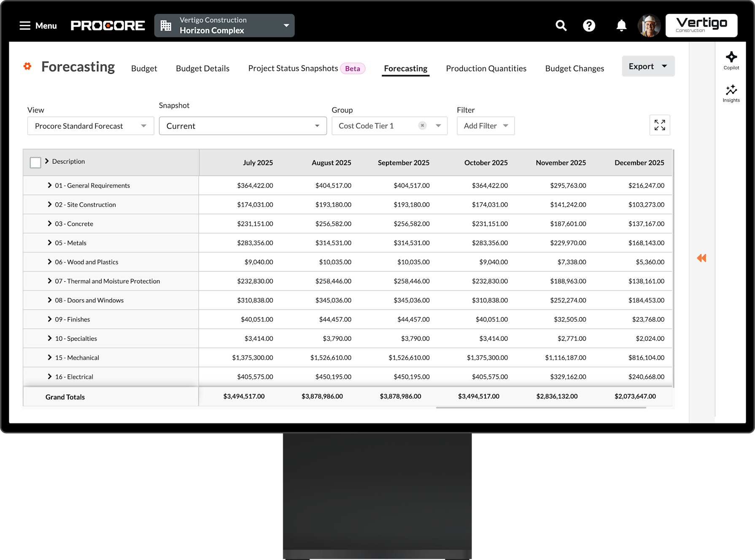
Task: Clear the Cost Code Tier 1 group filter
Action: 422,125
